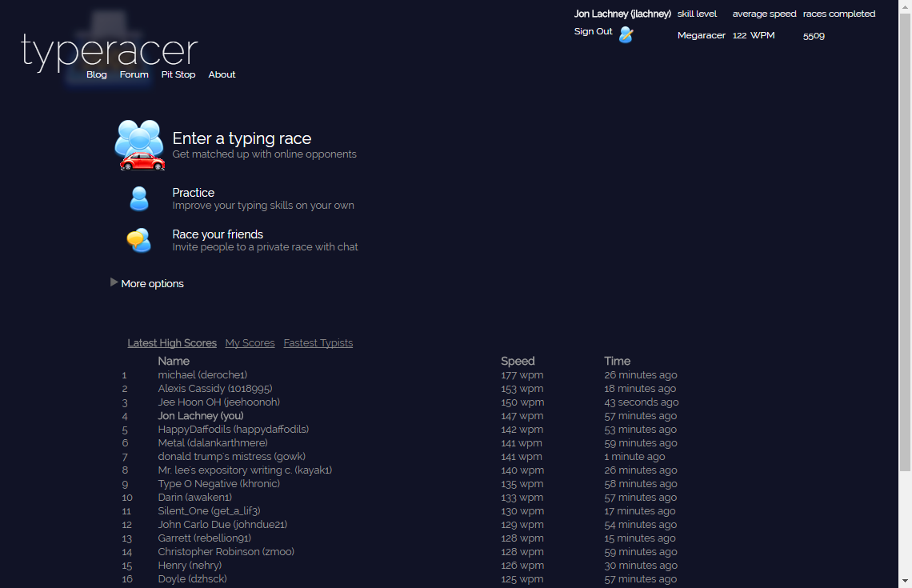Click the profile edit icon beside Sign Out
Viewport: 912px width, 588px height.
pos(626,34)
